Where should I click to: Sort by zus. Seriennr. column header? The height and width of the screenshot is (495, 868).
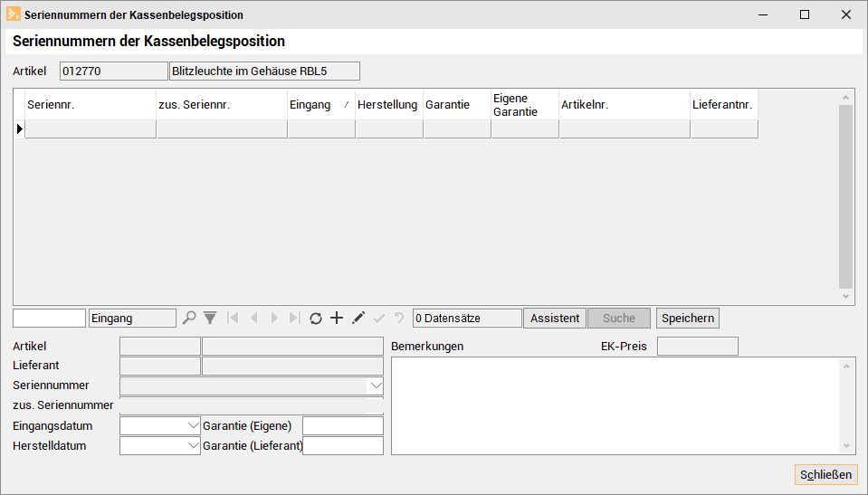click(x=222, y=105)
